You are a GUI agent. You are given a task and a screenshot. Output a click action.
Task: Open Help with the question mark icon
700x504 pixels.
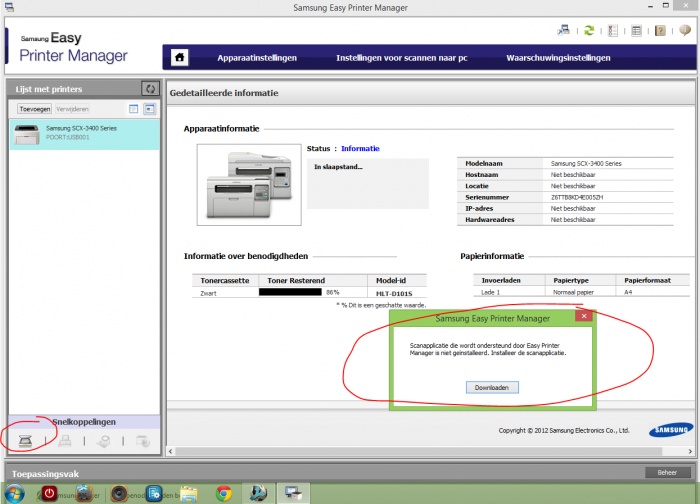660,30
